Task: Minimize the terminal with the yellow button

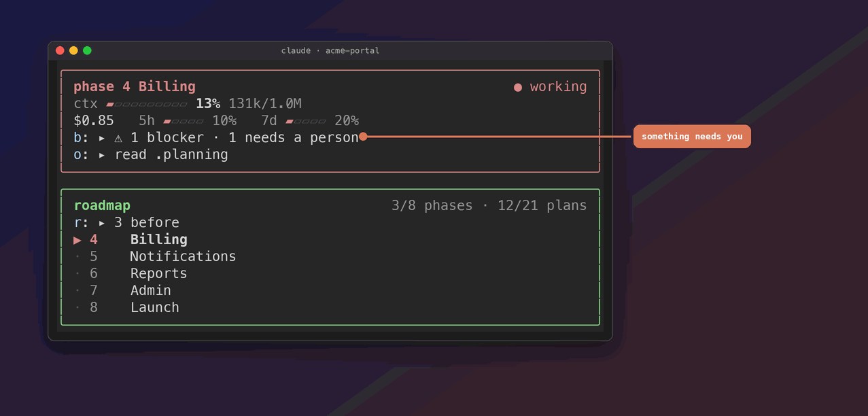Action: [x=73, y=50]
